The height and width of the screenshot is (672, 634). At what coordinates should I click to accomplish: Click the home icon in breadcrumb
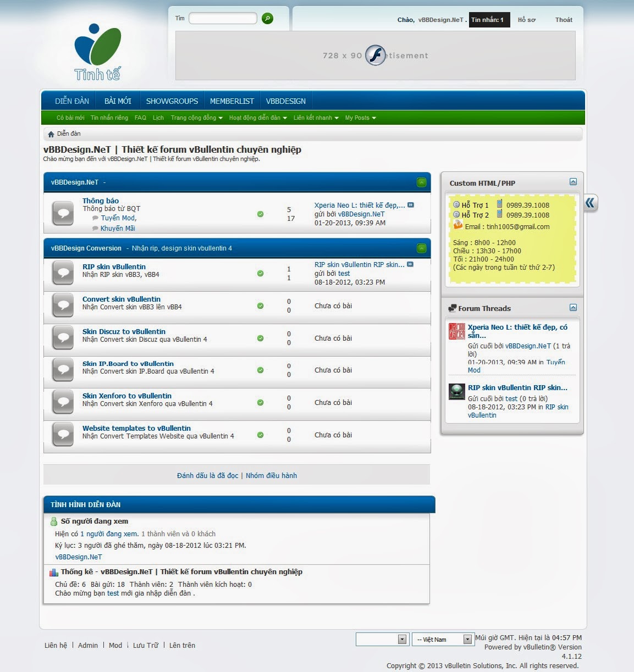point(51,134)
